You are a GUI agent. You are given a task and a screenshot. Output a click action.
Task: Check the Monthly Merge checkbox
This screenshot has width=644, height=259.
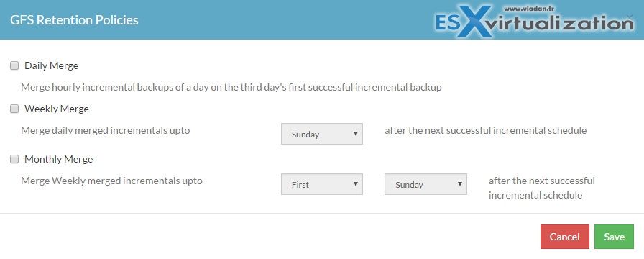pyautogui.click(x=14, y=160)
